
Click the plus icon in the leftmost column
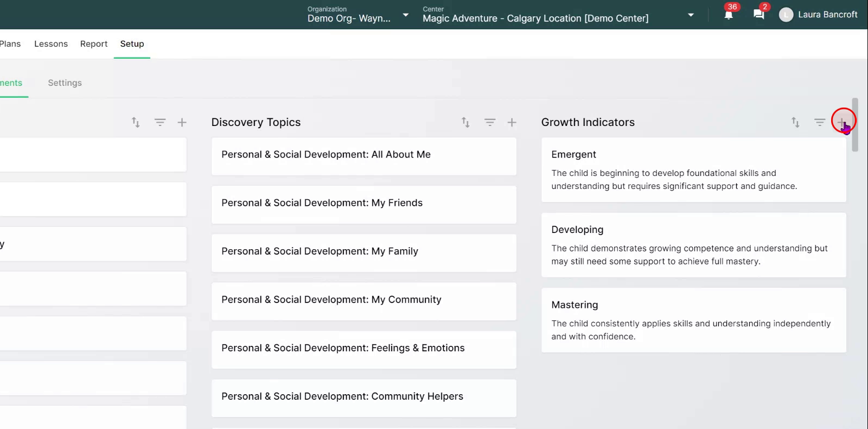click(x=182, y=122)
